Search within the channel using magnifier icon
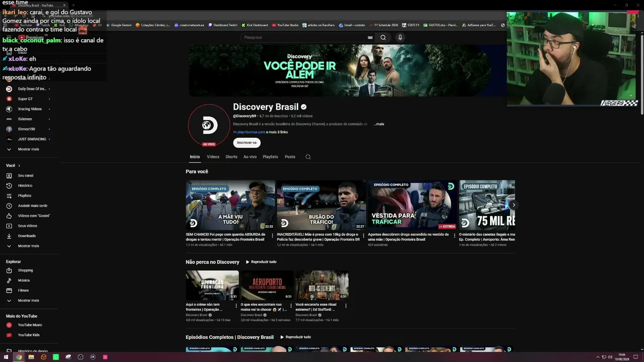Screen dimensions: 644x362 (308, 157)
